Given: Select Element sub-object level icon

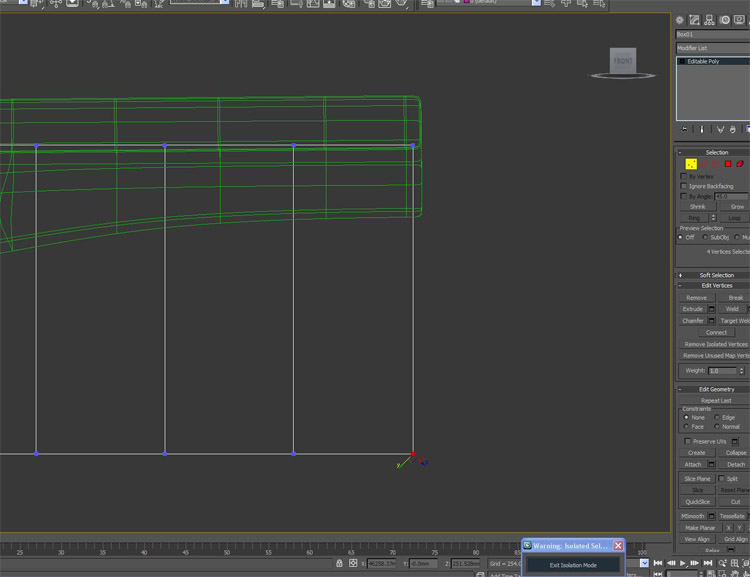Looking at the screenshot, I should coord(740,164).
